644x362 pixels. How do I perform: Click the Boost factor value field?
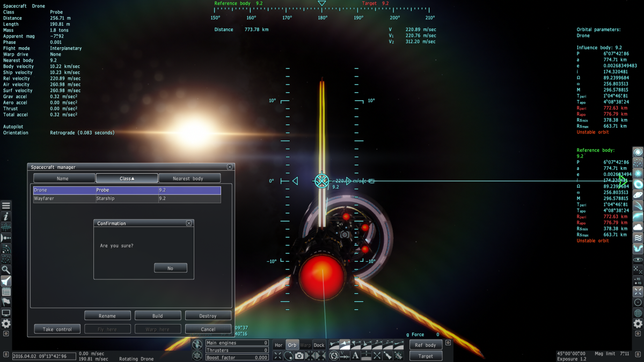pos(237,357)
